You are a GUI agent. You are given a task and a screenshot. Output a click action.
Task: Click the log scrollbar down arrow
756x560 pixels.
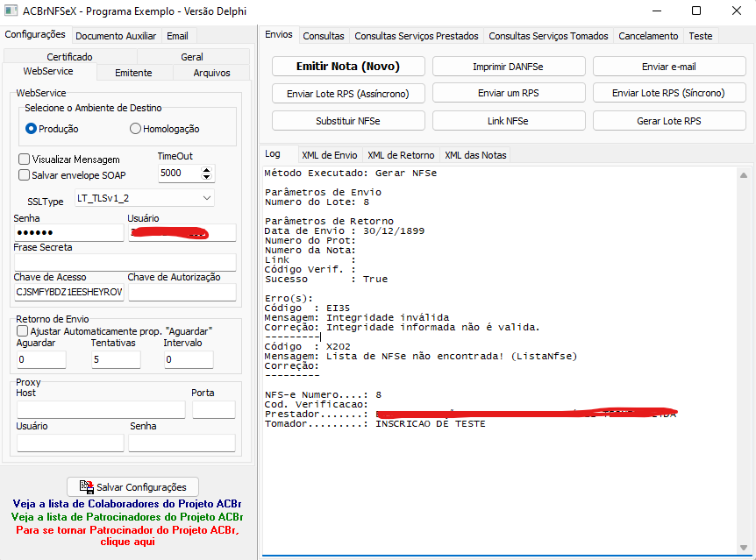[744, 547]
